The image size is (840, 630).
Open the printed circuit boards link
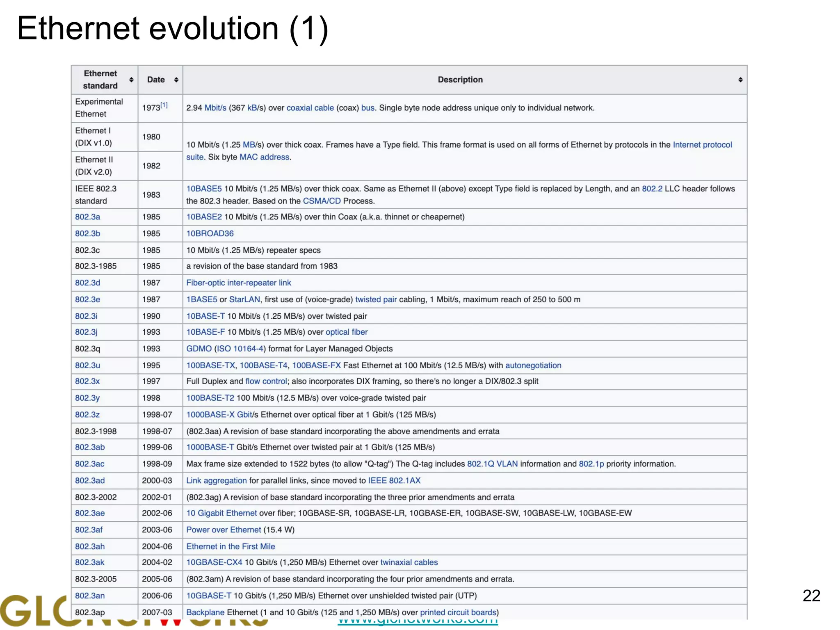tap(458, 612)
